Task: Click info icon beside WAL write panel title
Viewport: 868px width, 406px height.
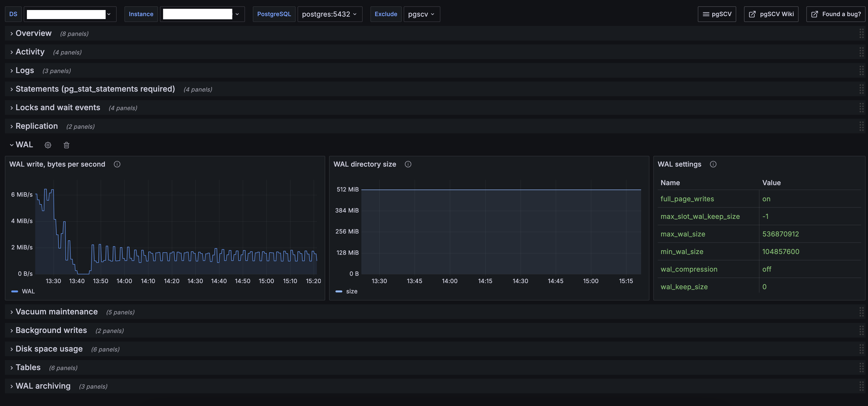Action: 117,164
